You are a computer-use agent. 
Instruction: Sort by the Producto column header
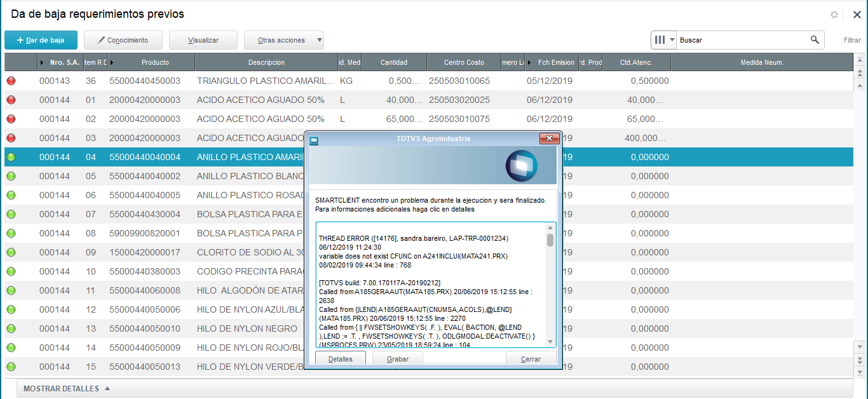(151, 62)
